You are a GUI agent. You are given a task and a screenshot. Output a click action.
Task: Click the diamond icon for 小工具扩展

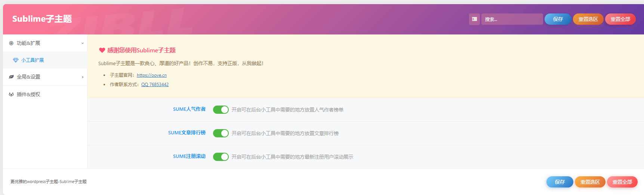(x=16, y=60)
